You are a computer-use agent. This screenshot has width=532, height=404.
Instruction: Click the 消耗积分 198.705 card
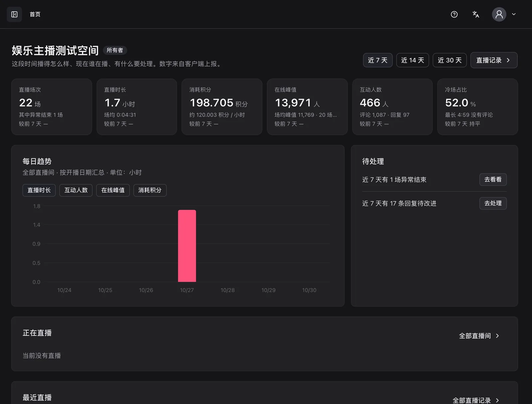[x=222, y=107]
